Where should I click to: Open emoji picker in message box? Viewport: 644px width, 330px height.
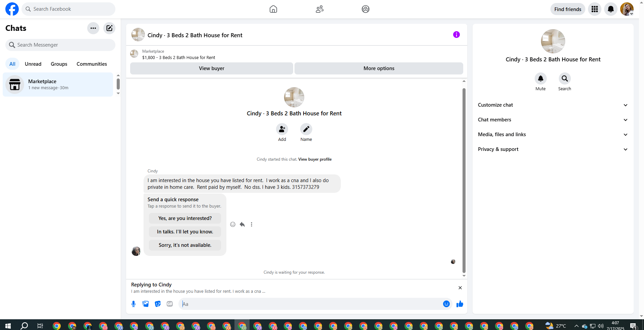[446, 304]
